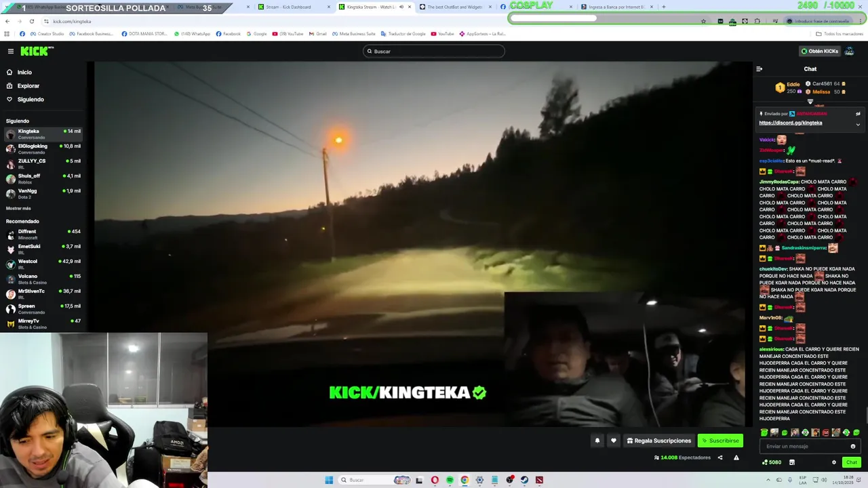This screenshot has width=868, height=488.
Task: Click the green Suscribirse button
Action: click(720, 441)
